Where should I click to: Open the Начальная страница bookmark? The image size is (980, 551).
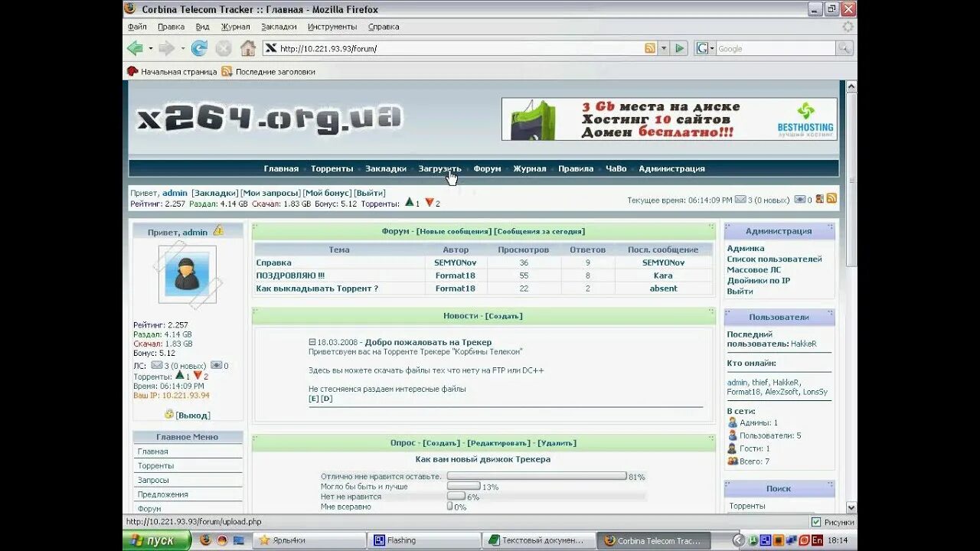click(172, 71)
